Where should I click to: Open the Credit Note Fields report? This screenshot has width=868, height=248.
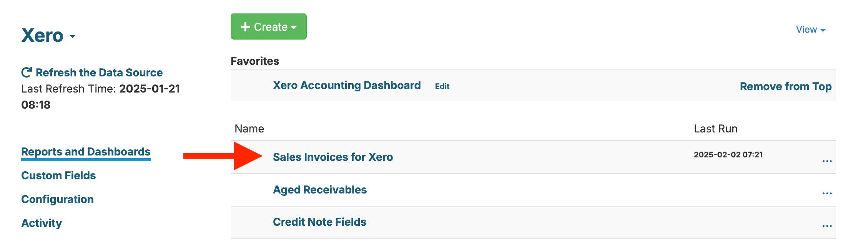[319, 222]
